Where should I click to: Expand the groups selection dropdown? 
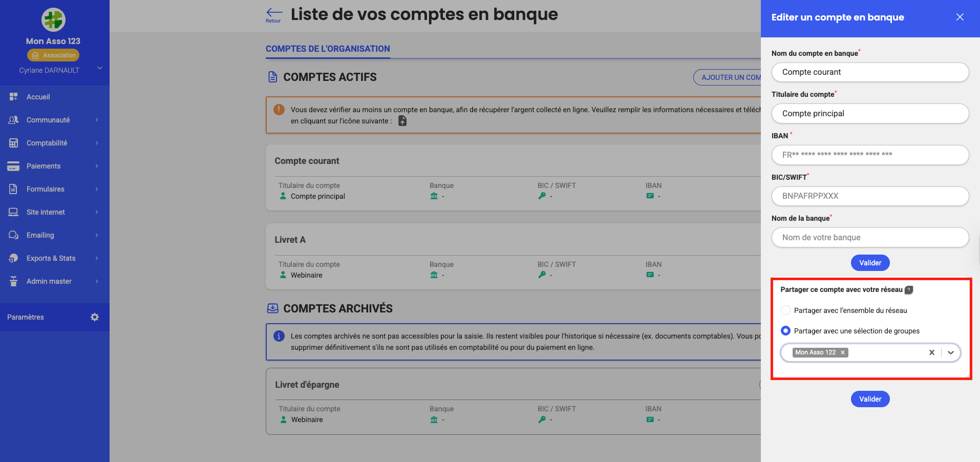[x=951, y=352]
